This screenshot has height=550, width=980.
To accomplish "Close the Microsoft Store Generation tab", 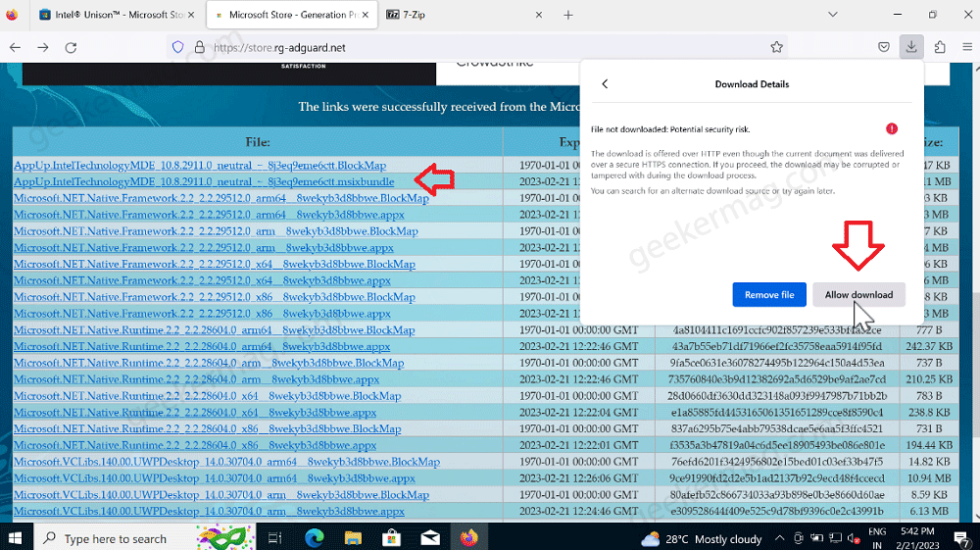I will [366, 15].
